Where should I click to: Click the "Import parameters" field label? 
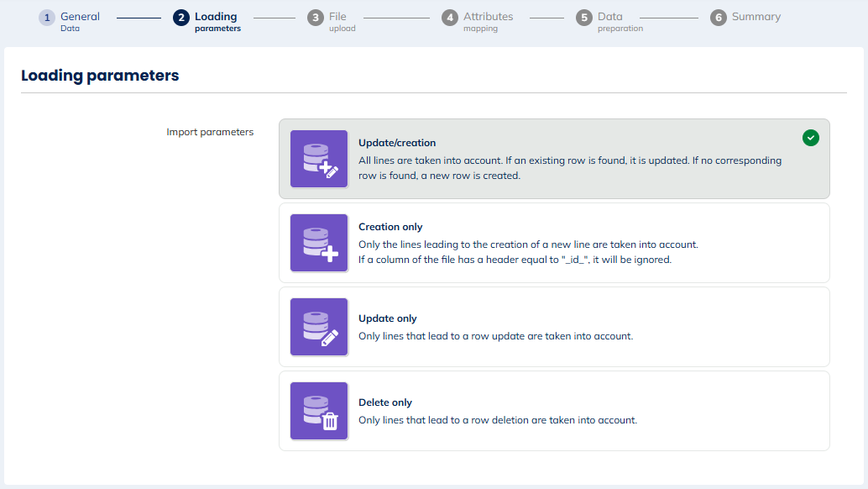coord(210,132)
